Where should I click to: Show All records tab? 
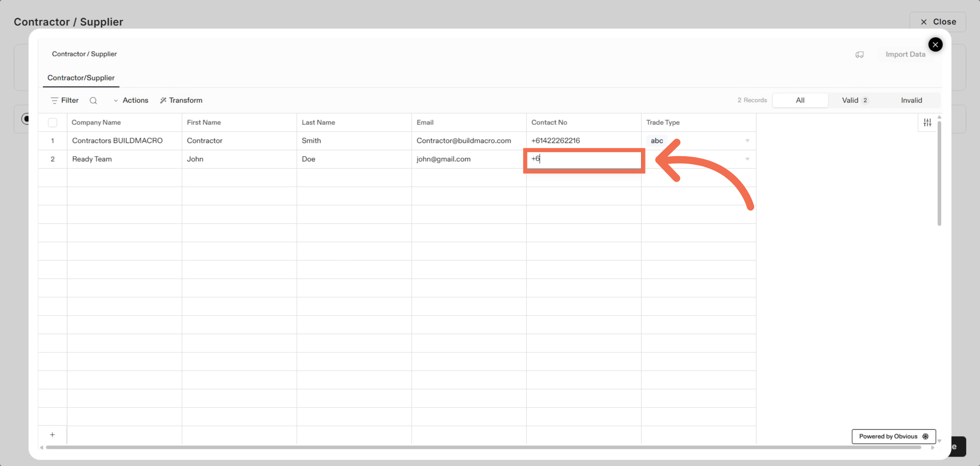coord(800,101)
